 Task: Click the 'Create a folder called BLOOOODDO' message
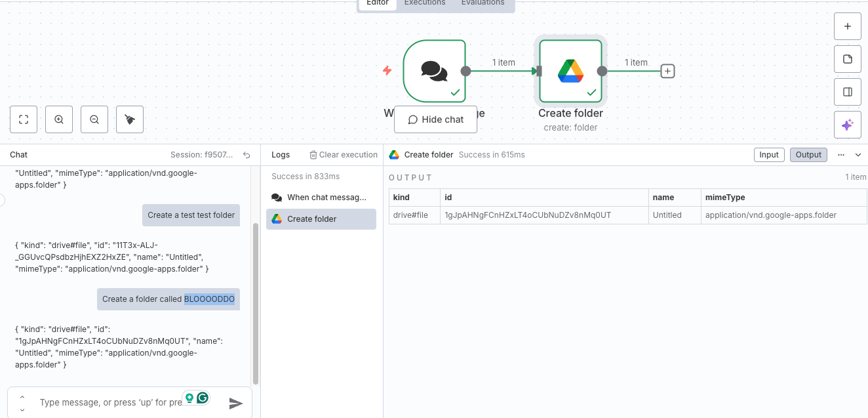pos(168,299)
